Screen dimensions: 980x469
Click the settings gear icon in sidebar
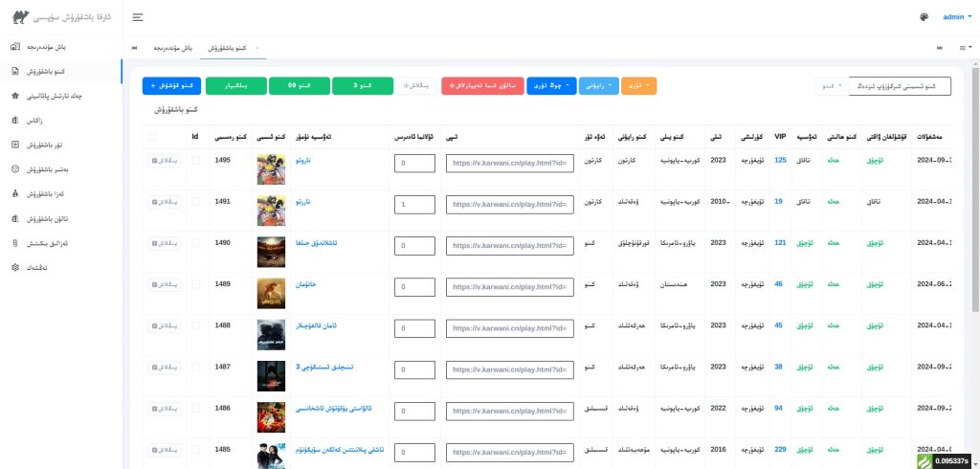(x=14, y=266)
